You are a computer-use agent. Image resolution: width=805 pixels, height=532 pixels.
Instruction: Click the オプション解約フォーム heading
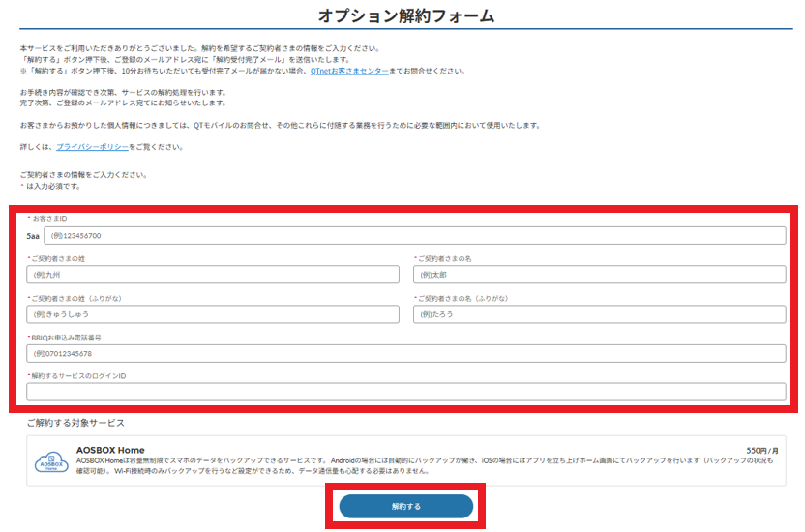click(406, 15)
